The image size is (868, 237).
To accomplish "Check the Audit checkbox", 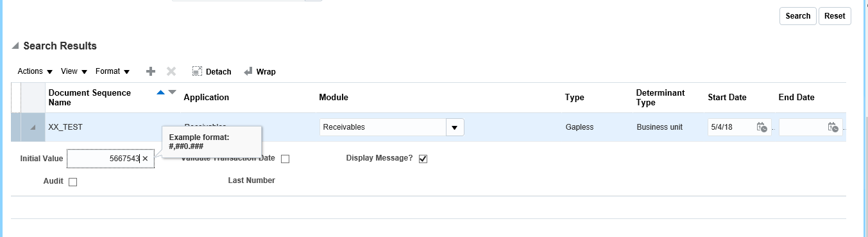I will tap(72, 182).
